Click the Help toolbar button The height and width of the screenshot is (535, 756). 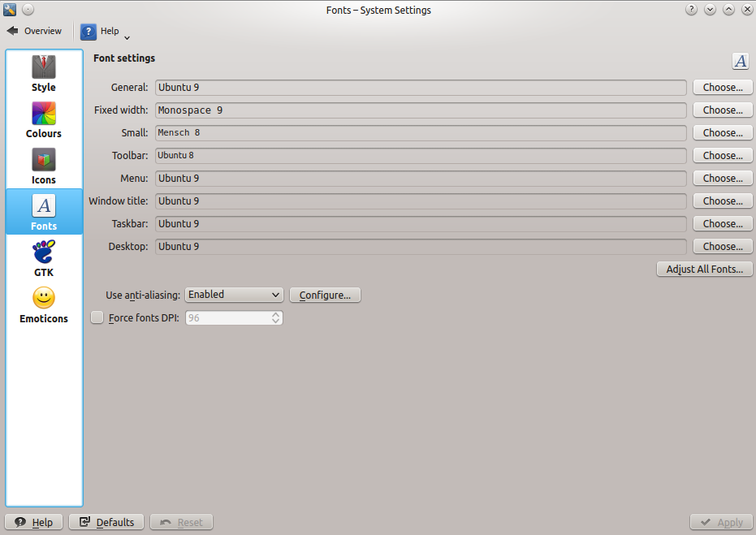click(x=100, y=32)
